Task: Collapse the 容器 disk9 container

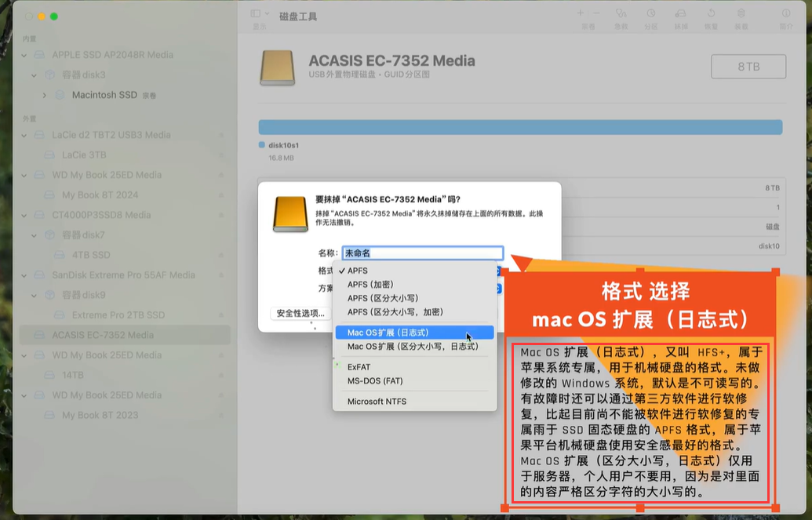Action: click(35, 295)
